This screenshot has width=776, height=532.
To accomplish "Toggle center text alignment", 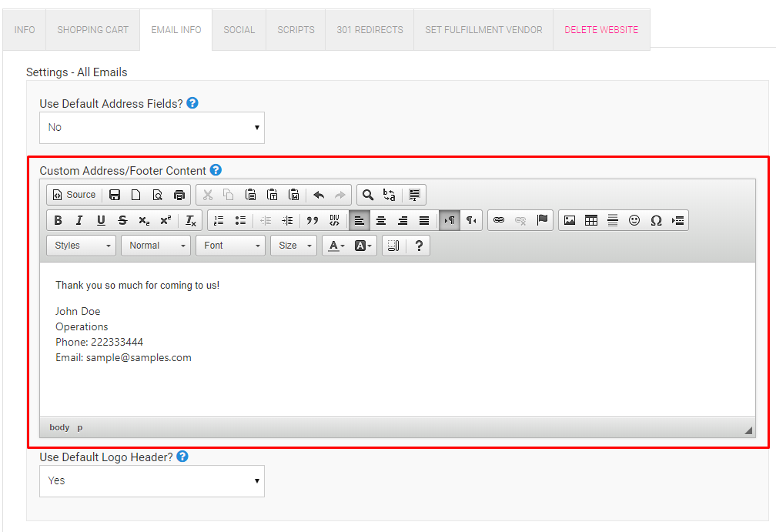I will point(380,221).
